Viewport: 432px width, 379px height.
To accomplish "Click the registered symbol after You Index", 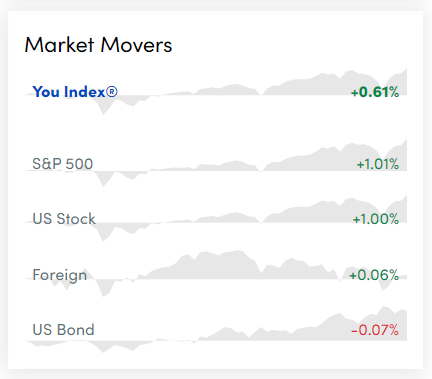I will click(112, 91).
